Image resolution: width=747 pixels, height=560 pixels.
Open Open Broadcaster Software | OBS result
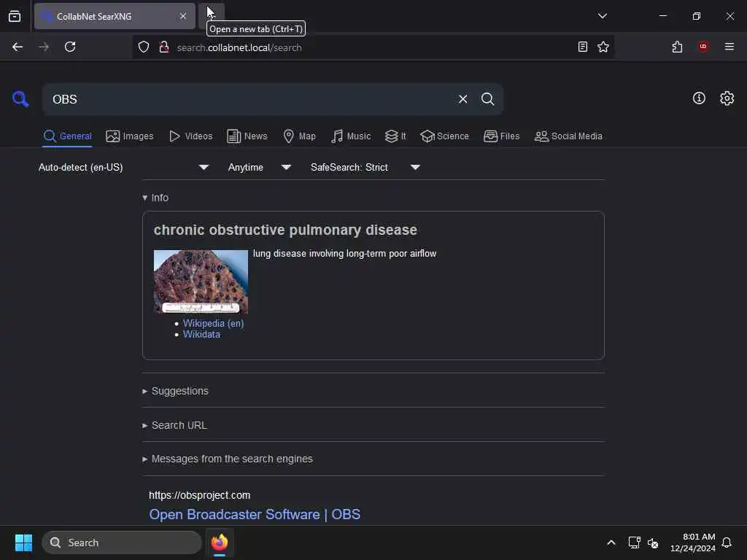pos(255,514)
